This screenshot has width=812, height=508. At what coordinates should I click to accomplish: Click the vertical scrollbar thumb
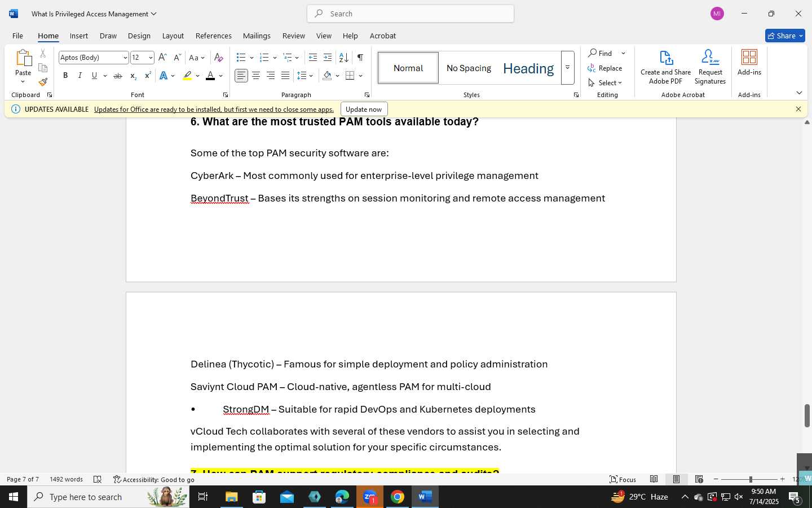tap(807, 416)
